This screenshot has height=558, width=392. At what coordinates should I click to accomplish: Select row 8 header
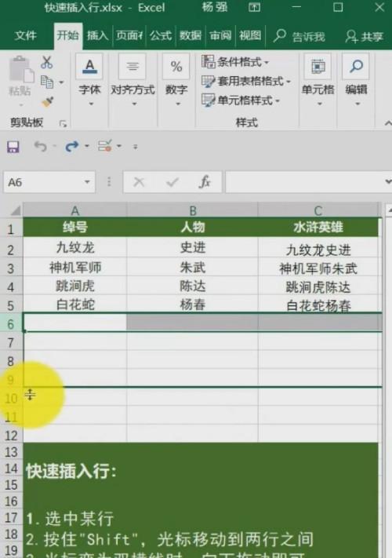[x=11, y=362]
